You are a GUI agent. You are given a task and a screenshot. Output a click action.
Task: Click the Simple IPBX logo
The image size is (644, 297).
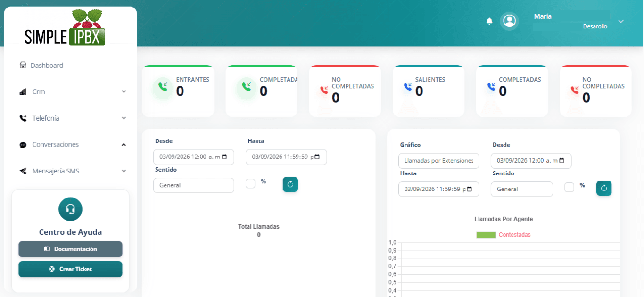(x=65, y=28)
